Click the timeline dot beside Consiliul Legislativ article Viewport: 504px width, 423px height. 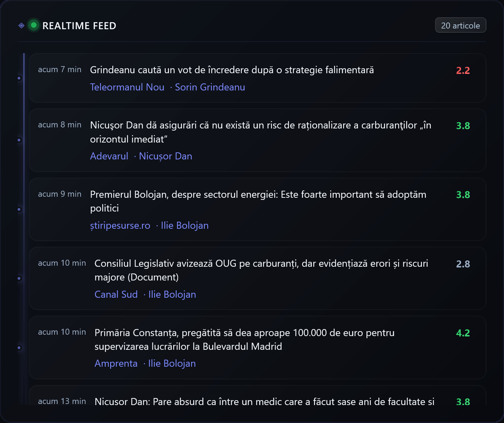(19, 278)
